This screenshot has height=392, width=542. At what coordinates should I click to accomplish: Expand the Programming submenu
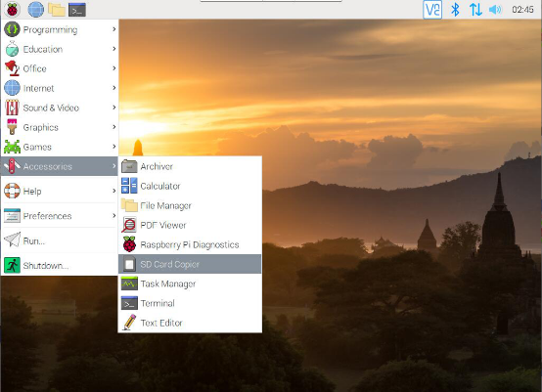tap(60, 29)
